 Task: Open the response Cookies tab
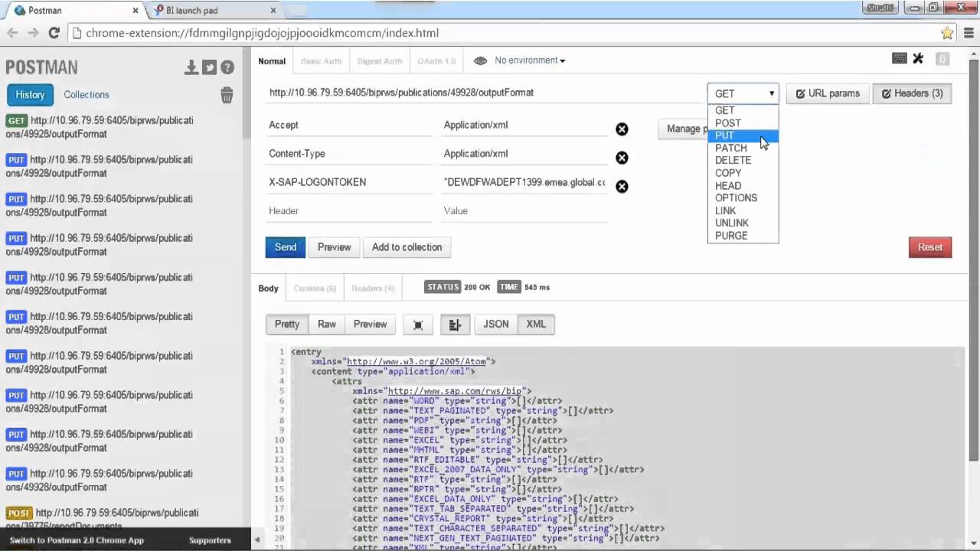[x=315, y=289]
